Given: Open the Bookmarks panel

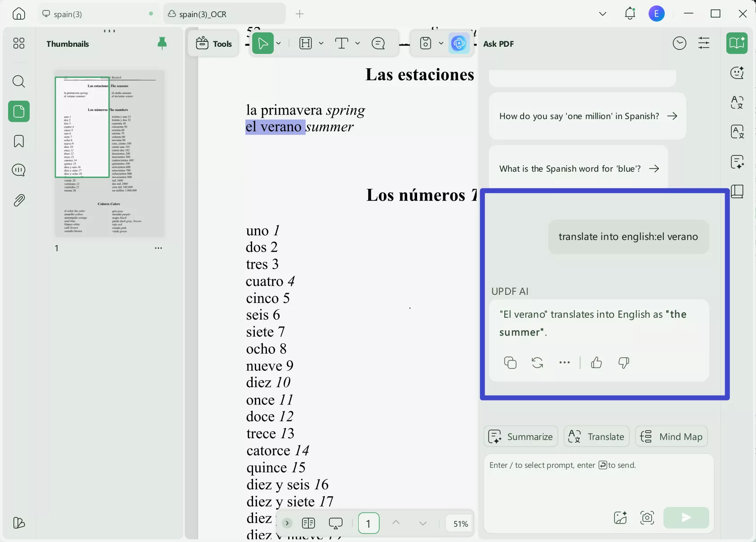Looking at the screenshot, I should pos(18,141).
